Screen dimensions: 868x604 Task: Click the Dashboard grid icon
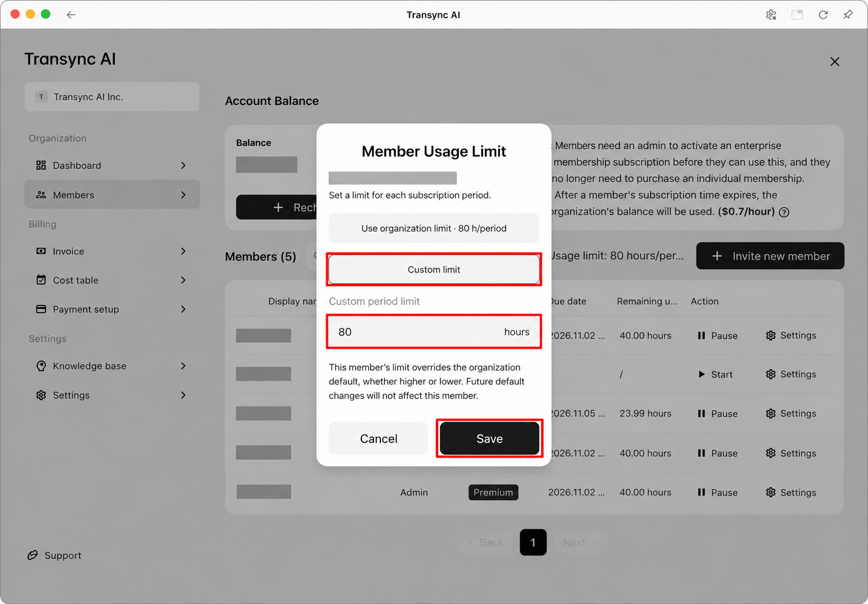tap(41, 166)
